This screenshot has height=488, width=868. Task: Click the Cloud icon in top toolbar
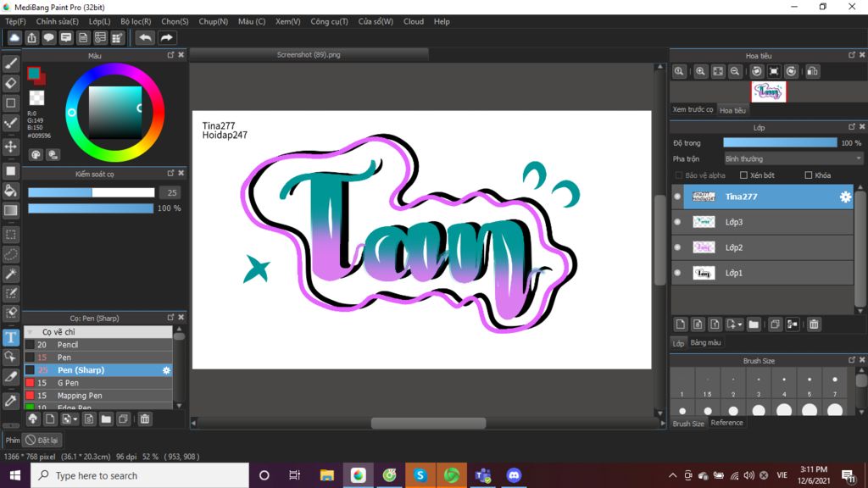point(14,37)
